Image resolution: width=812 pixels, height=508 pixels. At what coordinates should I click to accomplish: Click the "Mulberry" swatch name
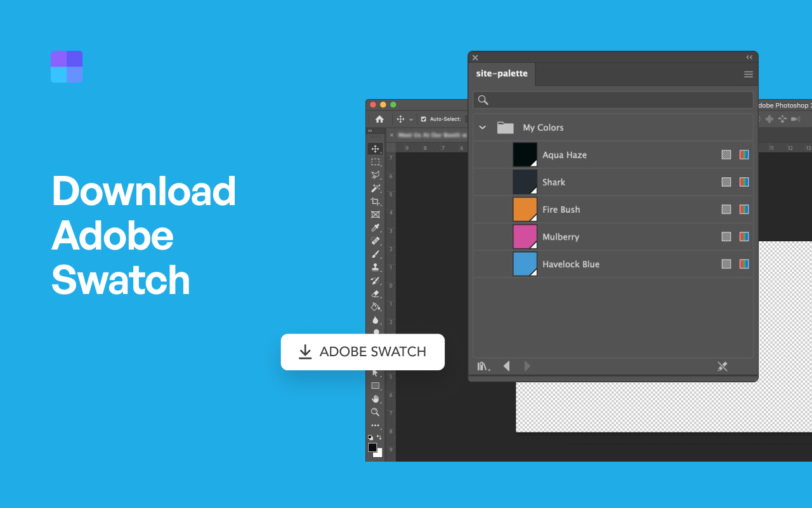[561, 237]
